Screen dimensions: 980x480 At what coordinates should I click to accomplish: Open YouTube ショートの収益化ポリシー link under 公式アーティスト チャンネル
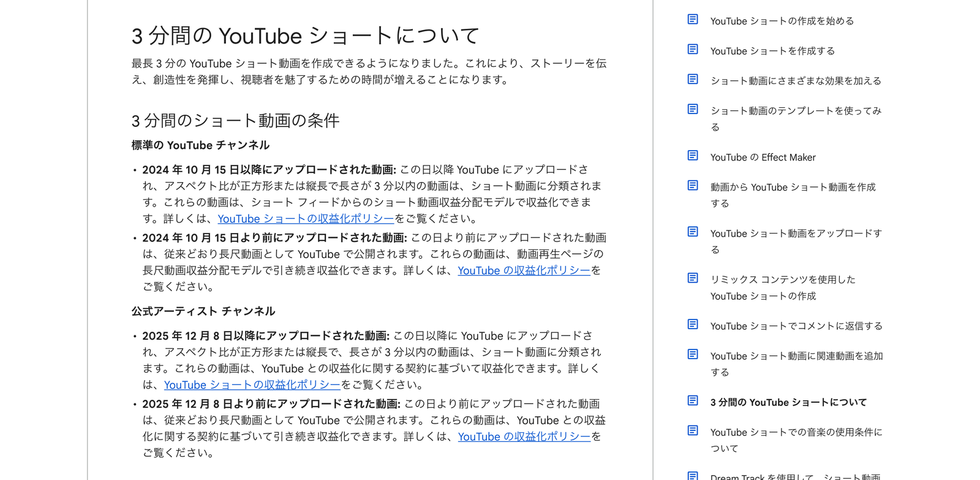252,385
